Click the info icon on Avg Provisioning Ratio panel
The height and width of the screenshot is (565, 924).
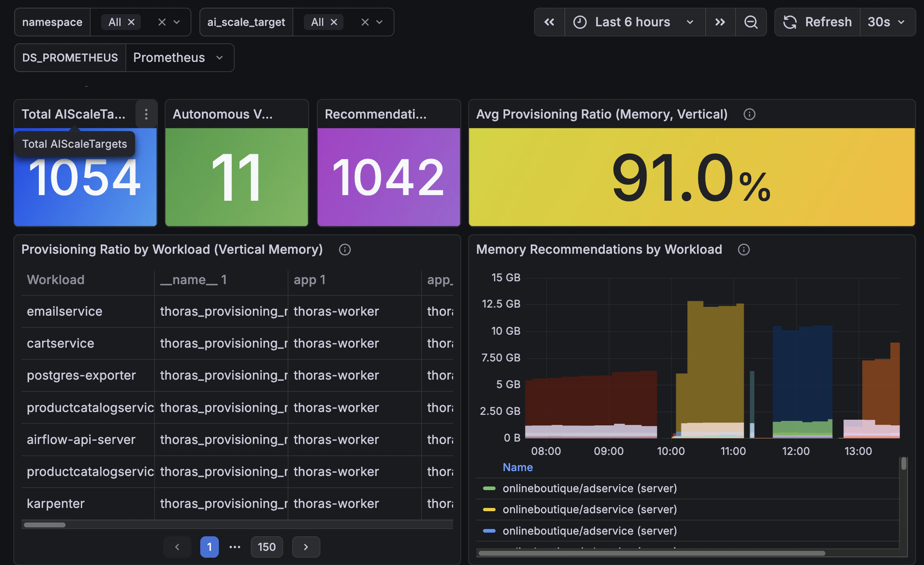coord(749,114)
